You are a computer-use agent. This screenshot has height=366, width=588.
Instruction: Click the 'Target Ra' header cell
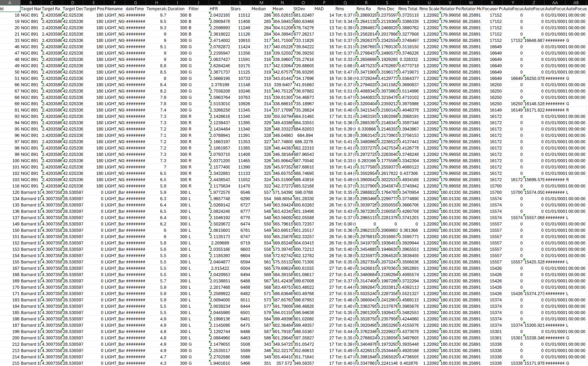52,9
